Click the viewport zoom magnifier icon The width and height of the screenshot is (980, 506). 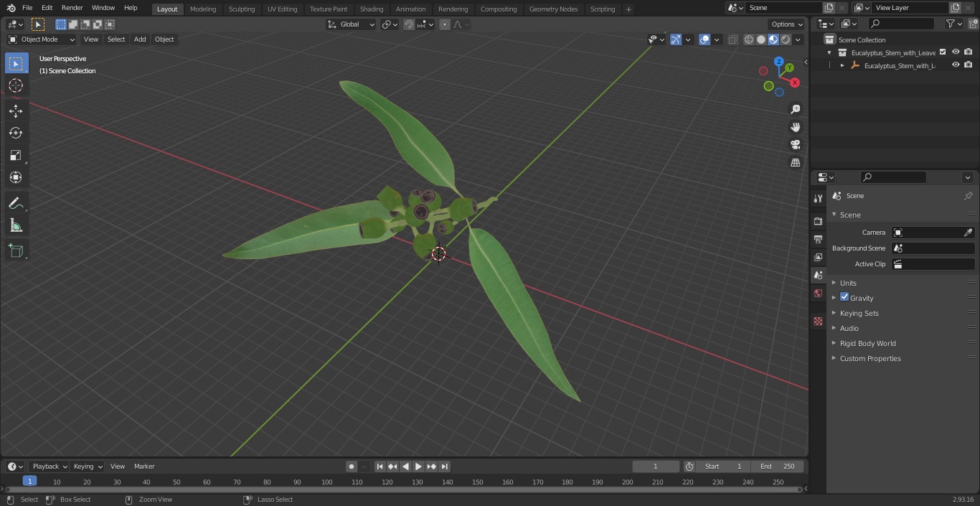click(795, 109)
